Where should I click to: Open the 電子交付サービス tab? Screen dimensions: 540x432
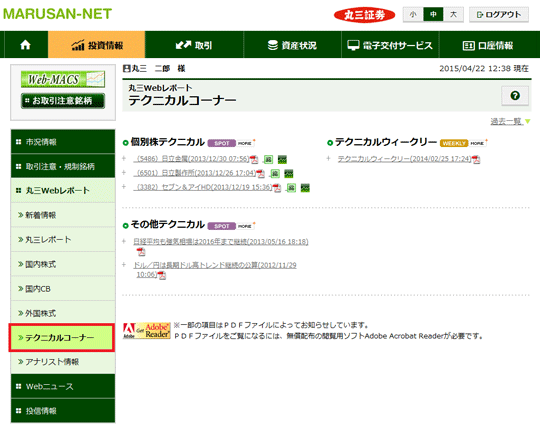tap(390, 45)
